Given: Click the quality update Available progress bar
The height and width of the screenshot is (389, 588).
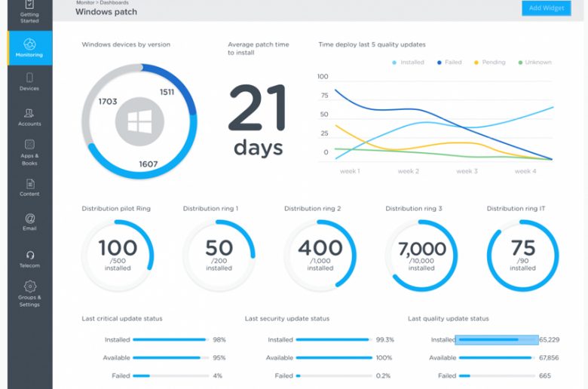Looking at the screenshot, I should [497, 357].
